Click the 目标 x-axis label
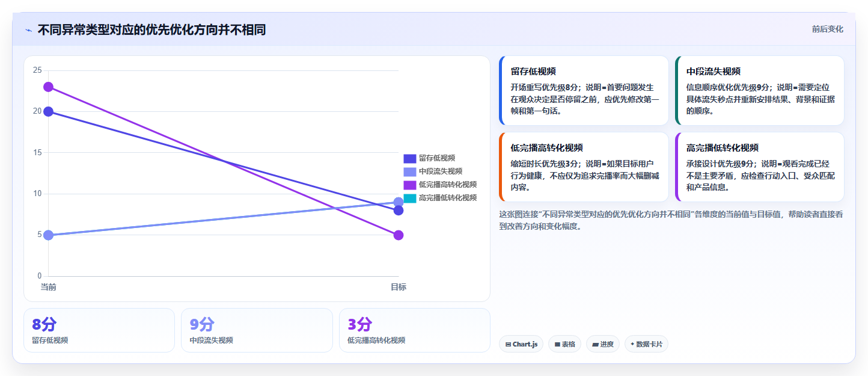 coord(399,287)
